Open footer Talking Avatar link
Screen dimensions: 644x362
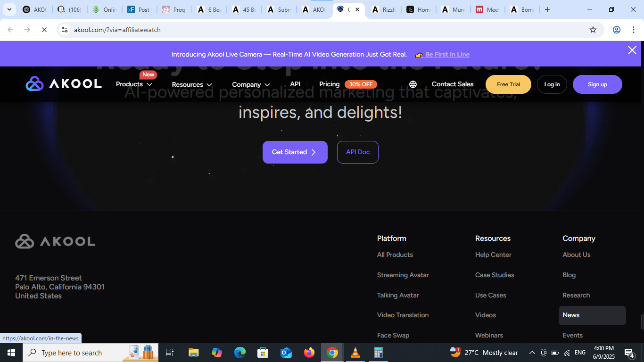pos(398,296)
